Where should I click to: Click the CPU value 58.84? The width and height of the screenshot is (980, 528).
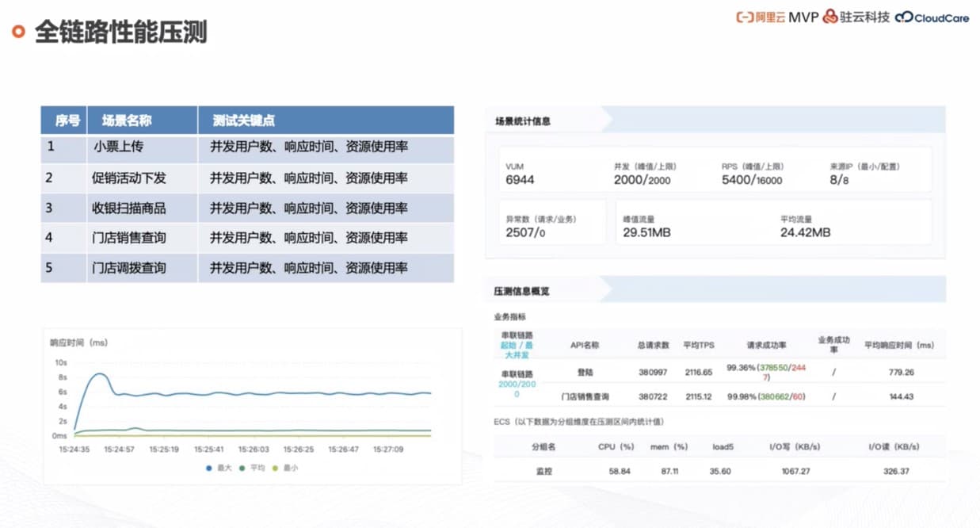[619, 471]
